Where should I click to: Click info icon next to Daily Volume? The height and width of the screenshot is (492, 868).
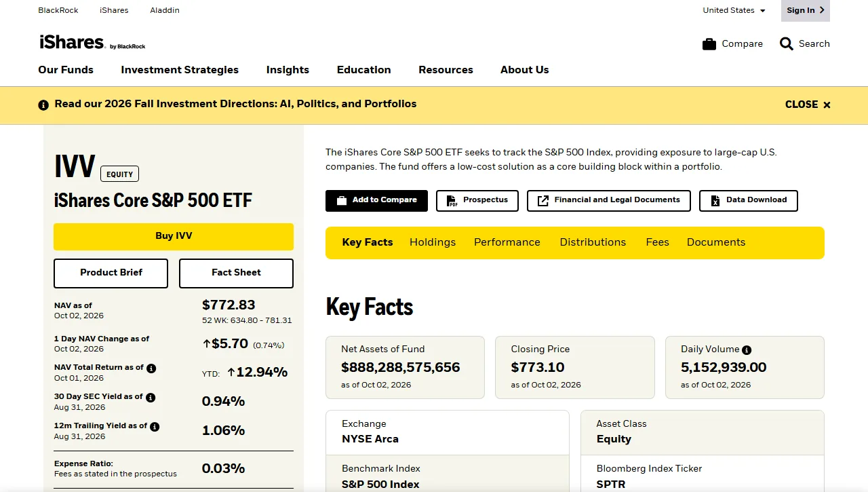tap(747, 350)
